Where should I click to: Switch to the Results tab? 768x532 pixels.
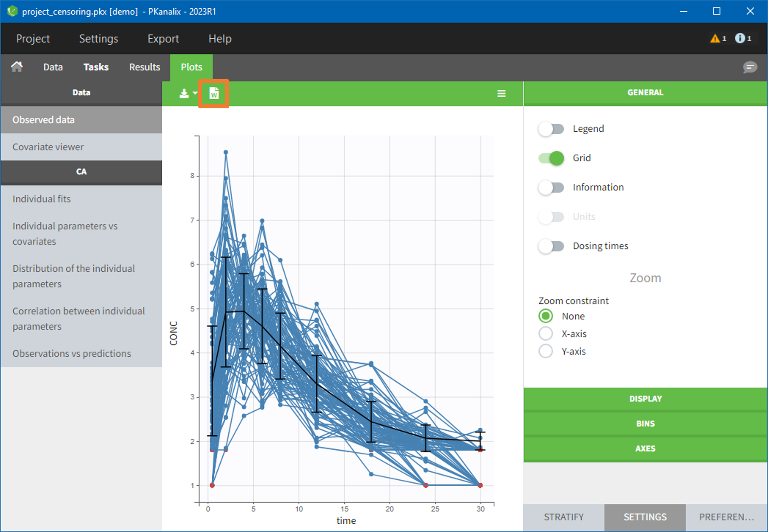point(144,67)
